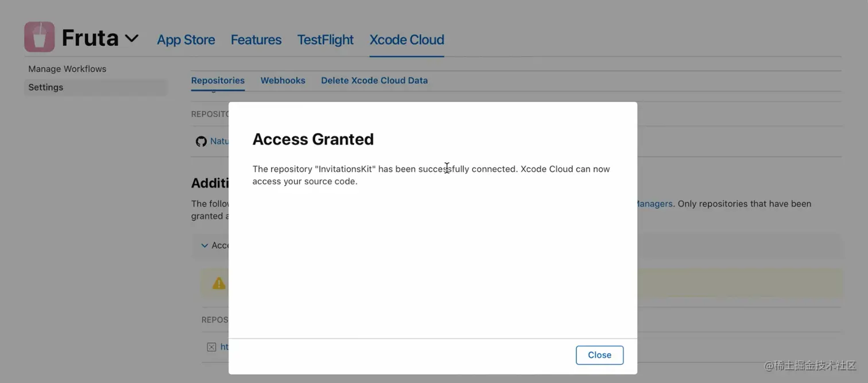Click the revoked repository X icon
The width and height of the screenshot is (868, 383).
[211, 347]
